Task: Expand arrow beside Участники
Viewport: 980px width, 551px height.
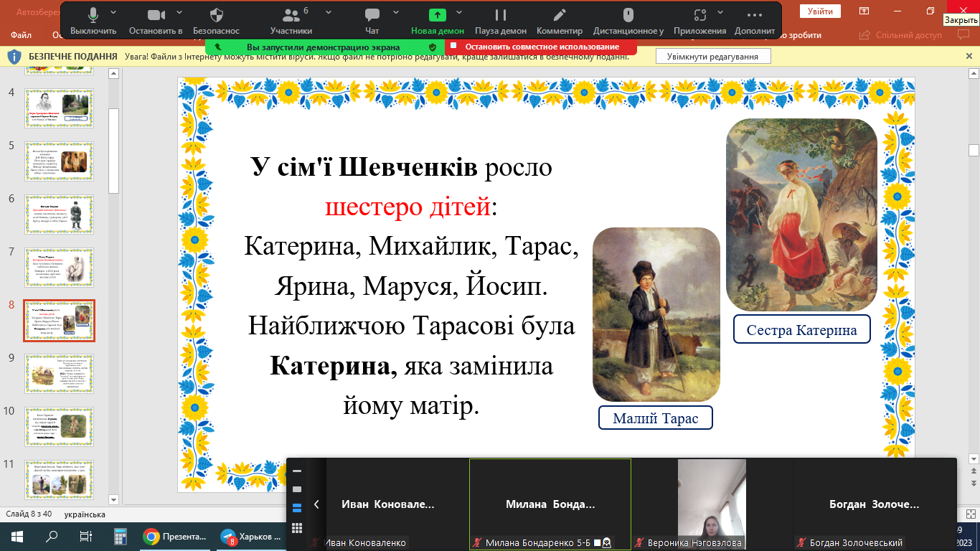Action: tap(329, 13)
